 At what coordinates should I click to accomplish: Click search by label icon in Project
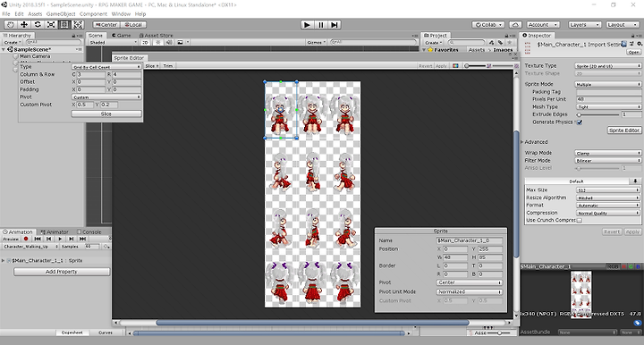pos(500,42)
